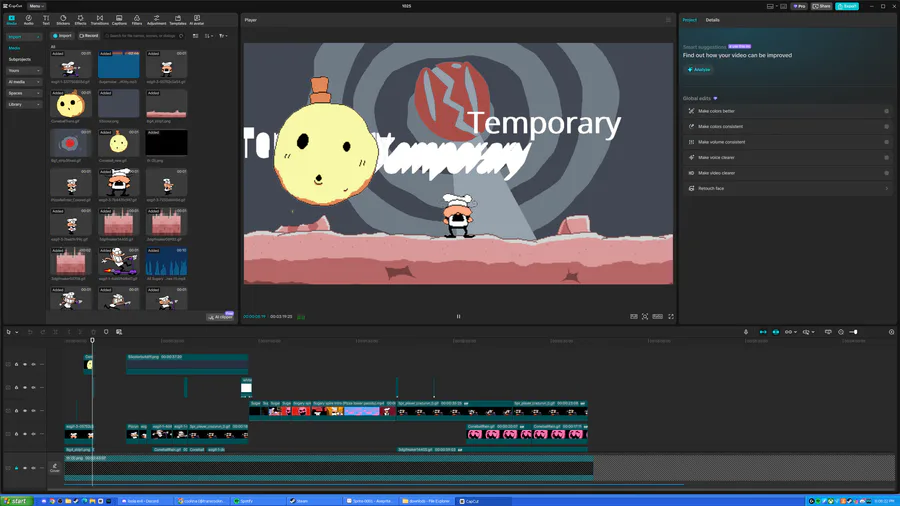Image resolution: width=900 pixels, height=506 pixels.
Task: Collapse the Import section in sidebar
Action: point(24,37)
